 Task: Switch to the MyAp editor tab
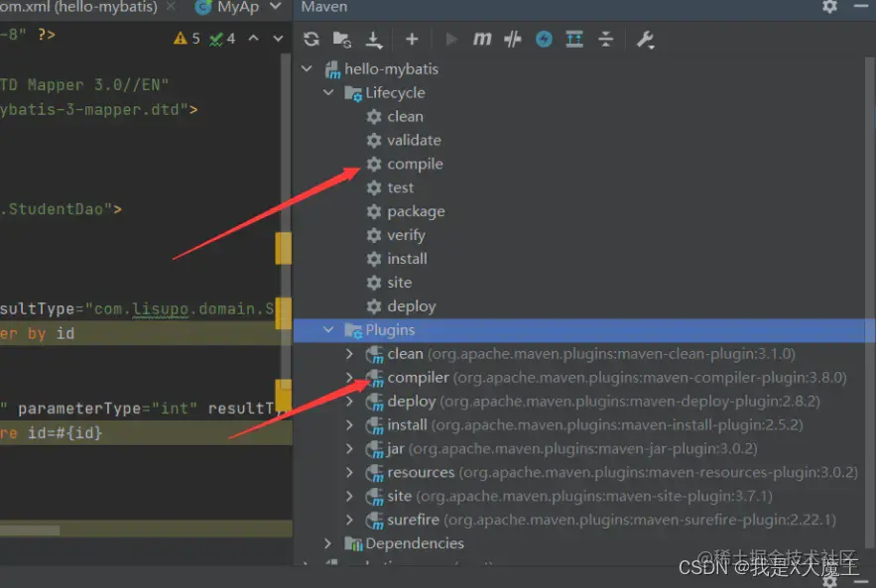click(228, 7)
